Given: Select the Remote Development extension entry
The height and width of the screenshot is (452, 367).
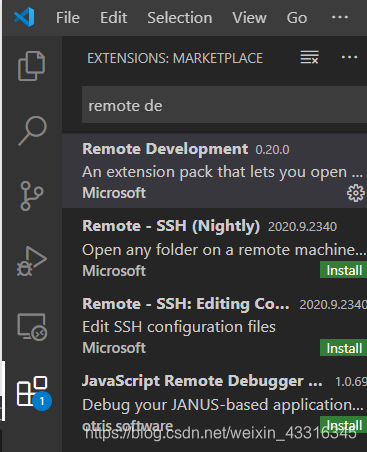Looking at the screenshot, I should pyautogui.click(x=214, y=171).
